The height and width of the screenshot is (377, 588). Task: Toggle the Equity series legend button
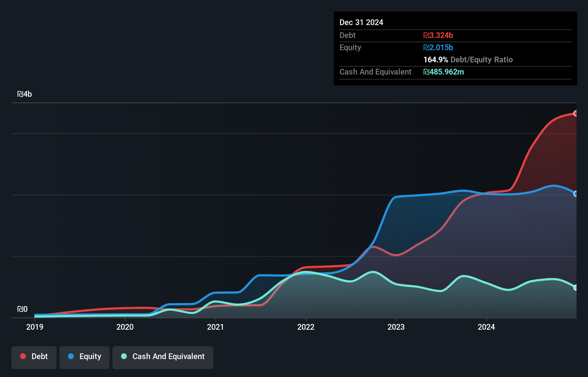[x=85, y=357]
